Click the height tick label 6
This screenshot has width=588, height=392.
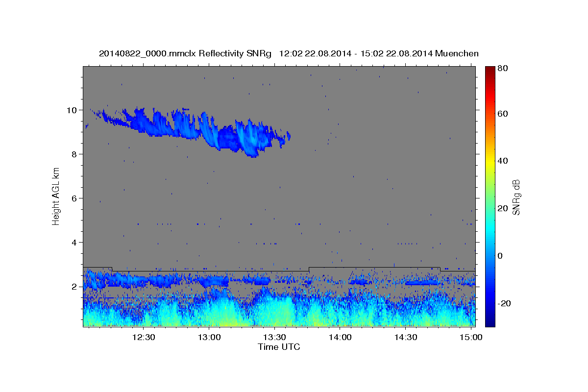pos(75,198)
